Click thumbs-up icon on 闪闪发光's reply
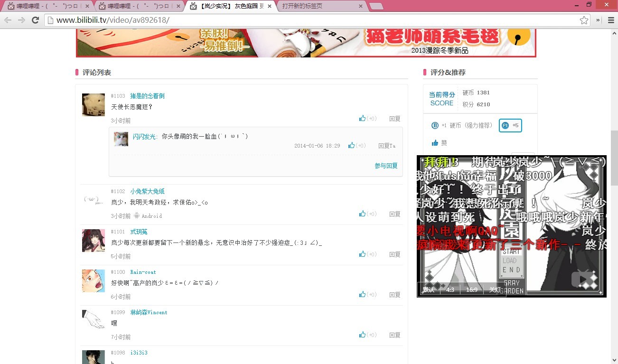 coord(351,145)
